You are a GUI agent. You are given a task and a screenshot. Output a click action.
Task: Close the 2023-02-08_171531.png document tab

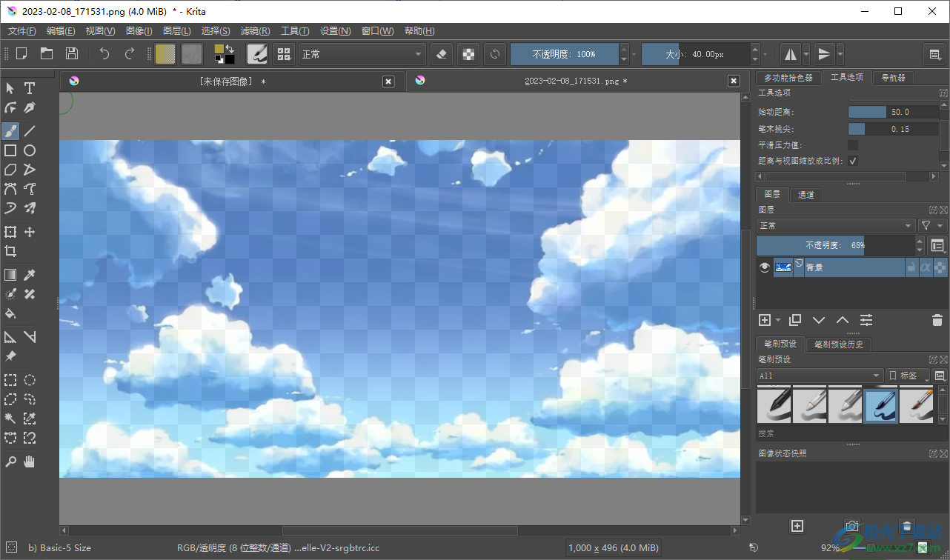click(734, 81)
